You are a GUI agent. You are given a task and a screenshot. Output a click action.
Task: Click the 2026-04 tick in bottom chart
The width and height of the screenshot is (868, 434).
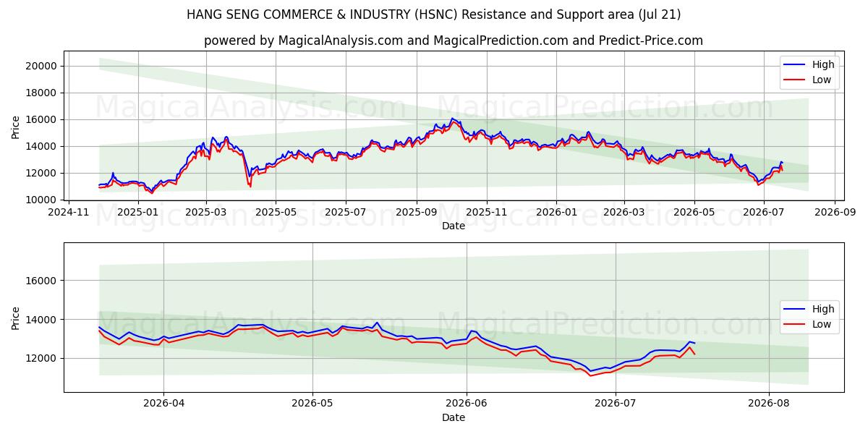click(x=163, y=404)
